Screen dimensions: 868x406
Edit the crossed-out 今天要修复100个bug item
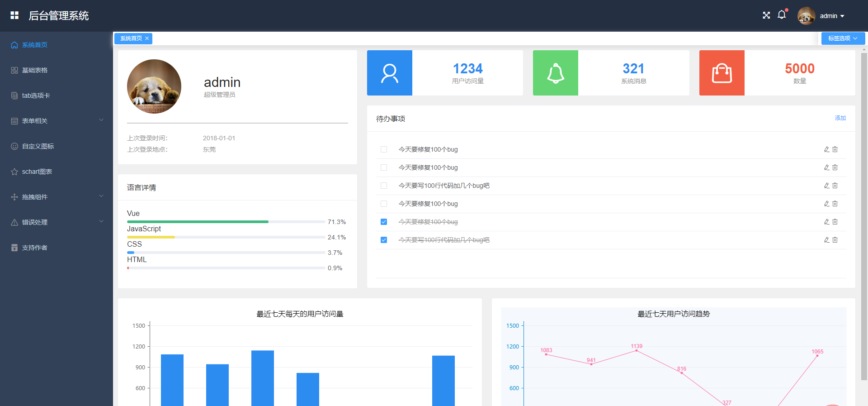(826, 222)
